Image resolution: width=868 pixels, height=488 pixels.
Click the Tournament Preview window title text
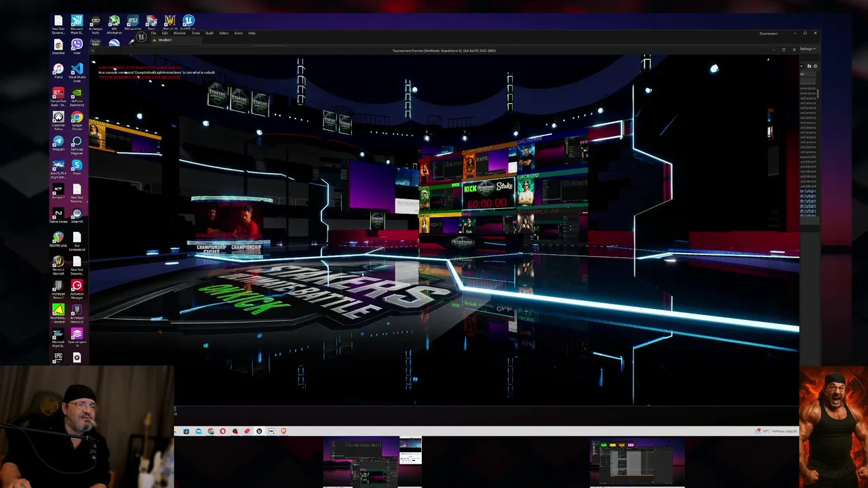444,51
